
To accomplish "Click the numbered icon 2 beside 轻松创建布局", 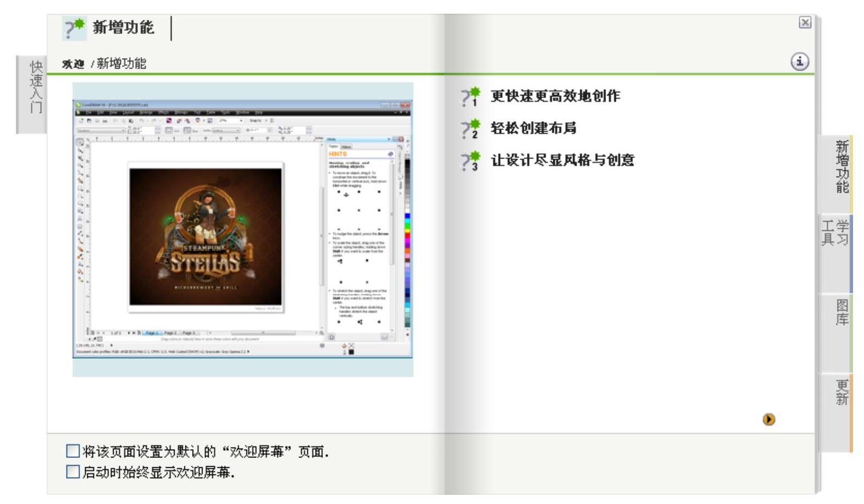I will [470, 129].
